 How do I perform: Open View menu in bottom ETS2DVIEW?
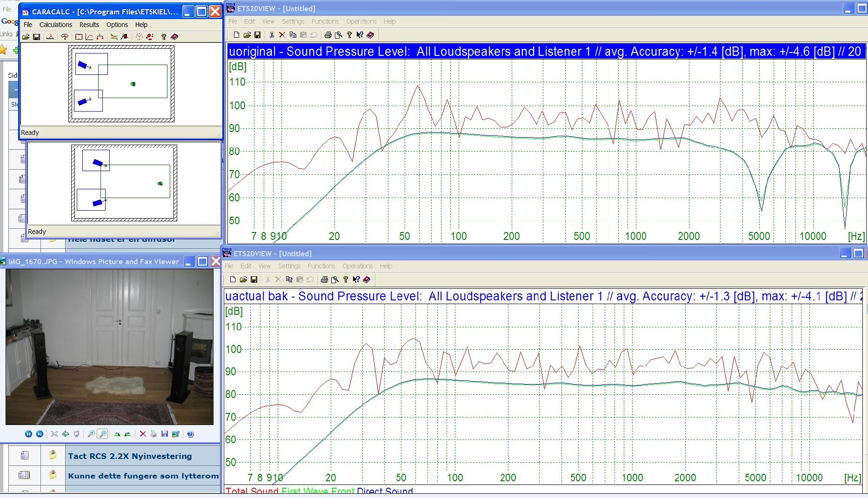pos(264,266)
